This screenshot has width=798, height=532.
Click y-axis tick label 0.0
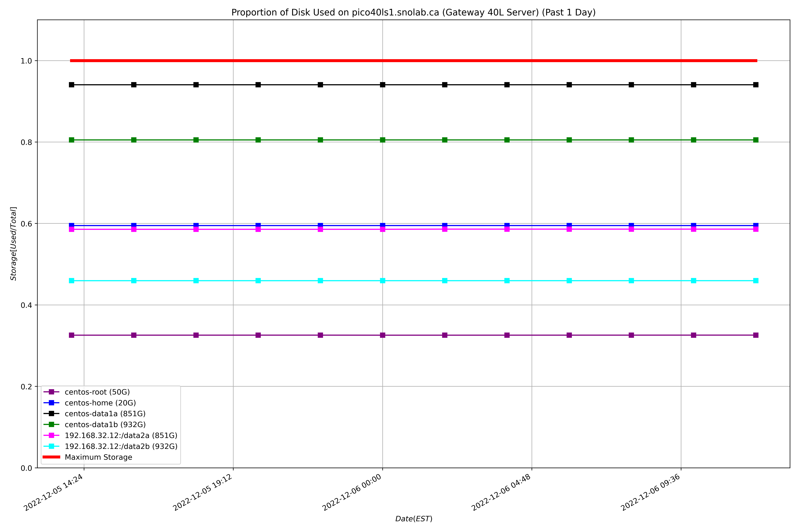click(26, 468)
